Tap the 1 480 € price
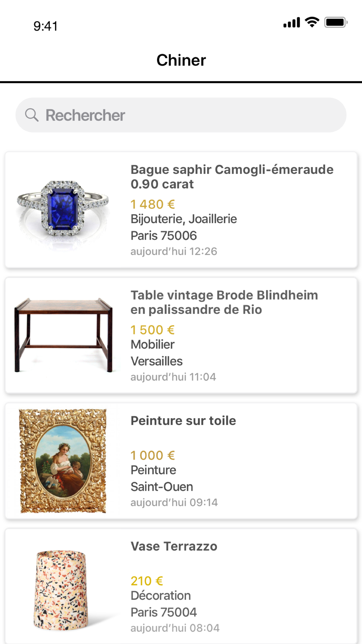 coord(153,204)
